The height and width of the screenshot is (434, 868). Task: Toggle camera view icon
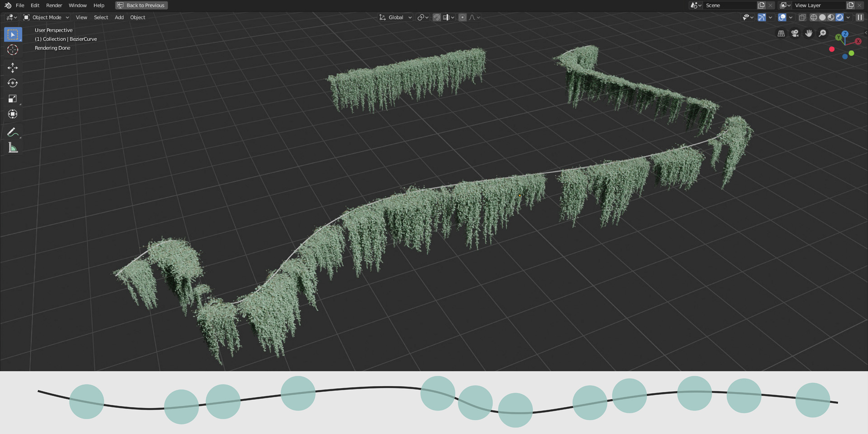[795, 34]
